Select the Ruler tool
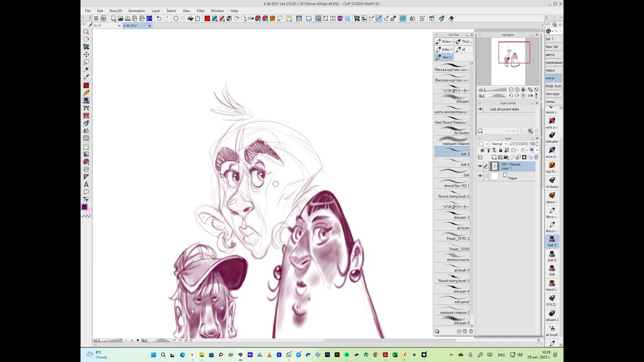Image resolution: width=644 pixels, height=362 pixels. (x=86, y=176)
